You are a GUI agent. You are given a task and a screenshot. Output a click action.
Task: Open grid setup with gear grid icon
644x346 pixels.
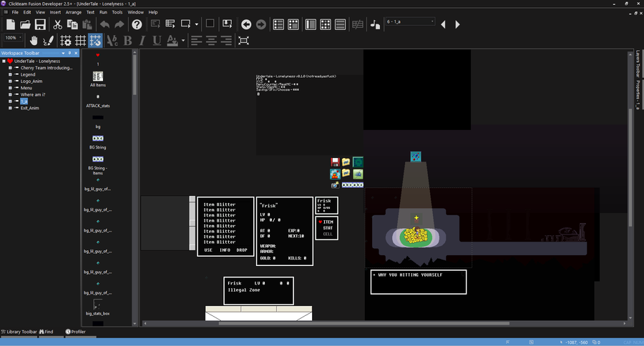point(66,41)
